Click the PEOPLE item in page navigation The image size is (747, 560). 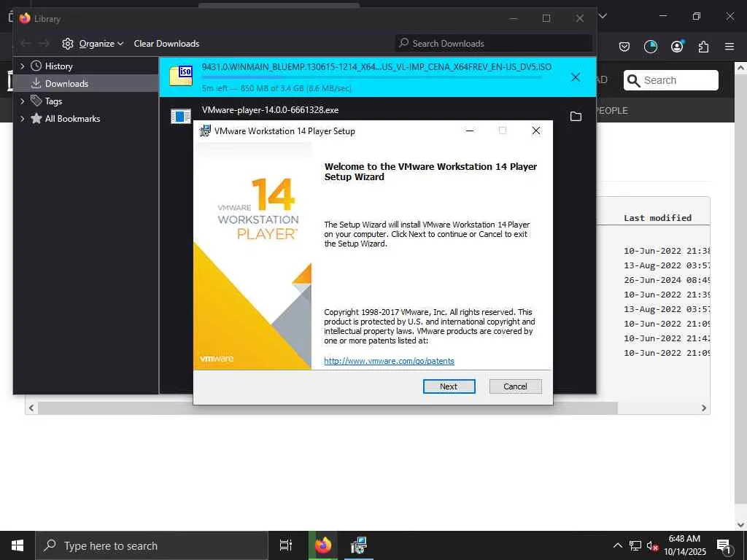click(612, 111)
